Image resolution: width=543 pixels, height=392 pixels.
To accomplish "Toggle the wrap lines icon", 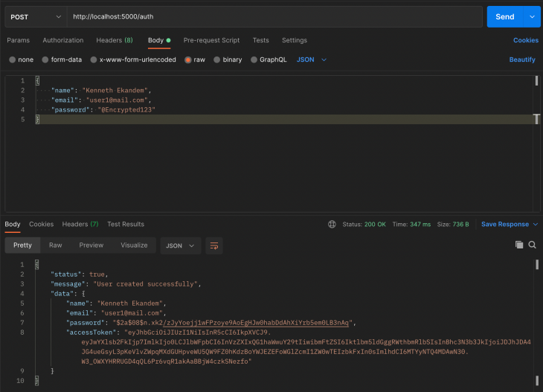I will click(x=214, y=245).
